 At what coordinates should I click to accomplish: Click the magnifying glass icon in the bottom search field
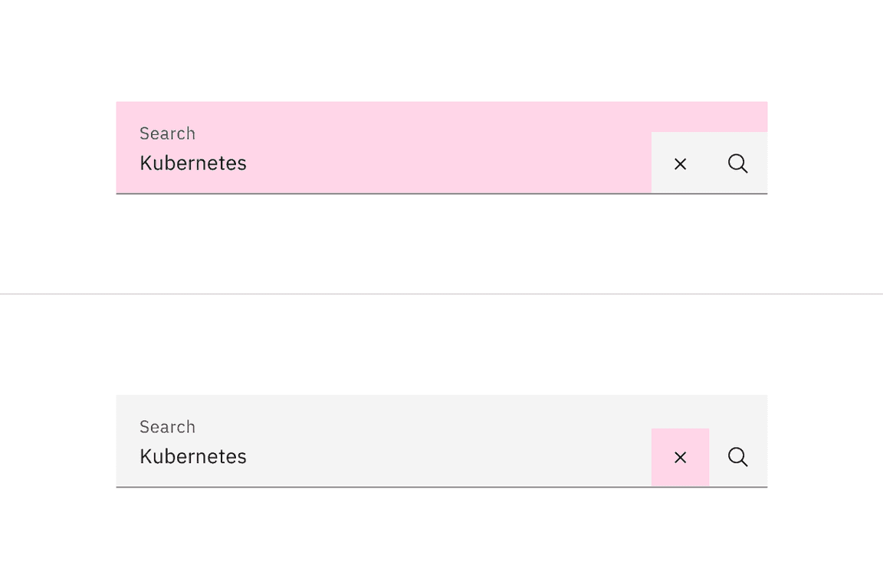click(737, 457)
